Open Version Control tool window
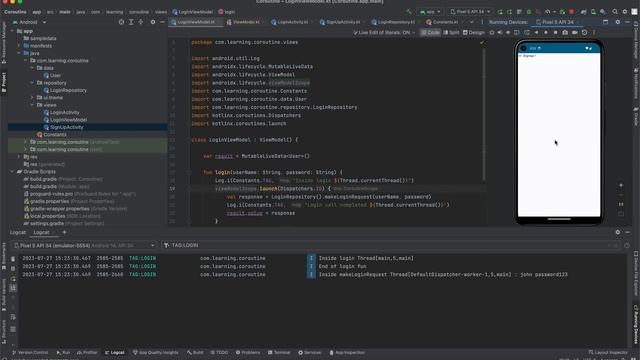The width and height of the screenshot is (640, 360). pos(30,353)
